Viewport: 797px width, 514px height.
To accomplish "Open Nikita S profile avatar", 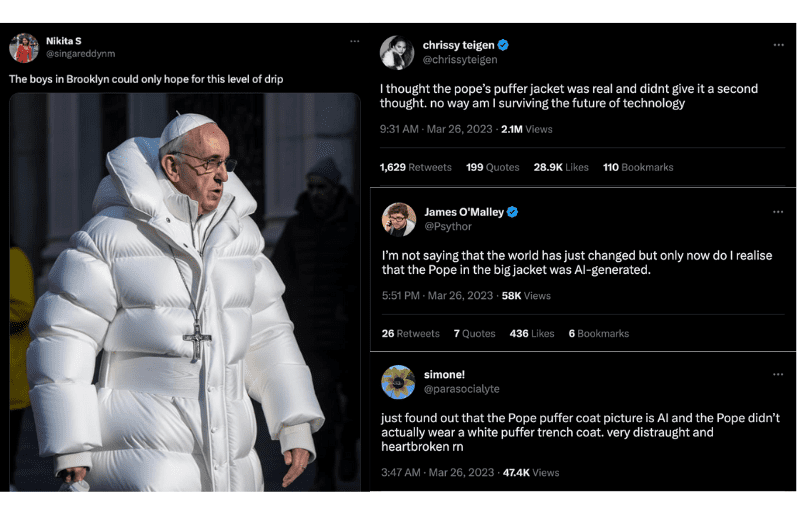I will click(x=24, y=48).
